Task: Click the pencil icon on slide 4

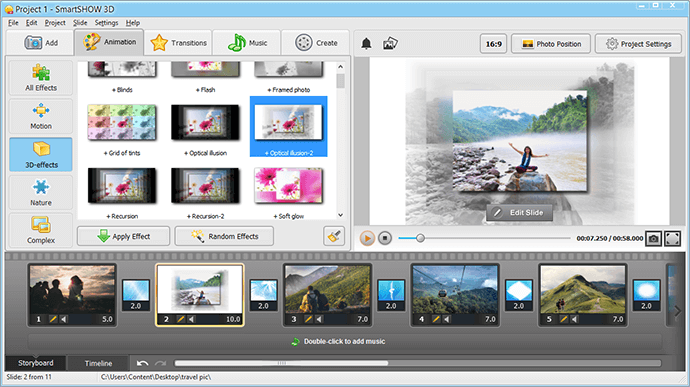Action: click(x=436, y=319)
